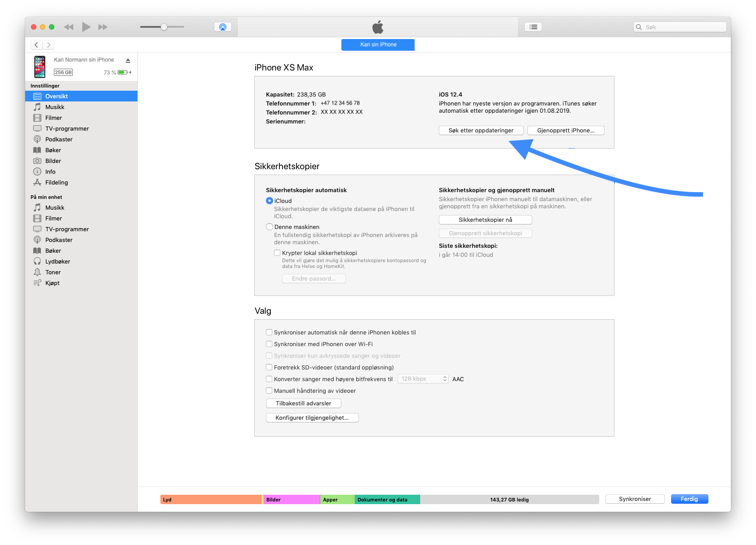Enable Synkroniser med iPhonen over Wi-Fi

point(269,344)
